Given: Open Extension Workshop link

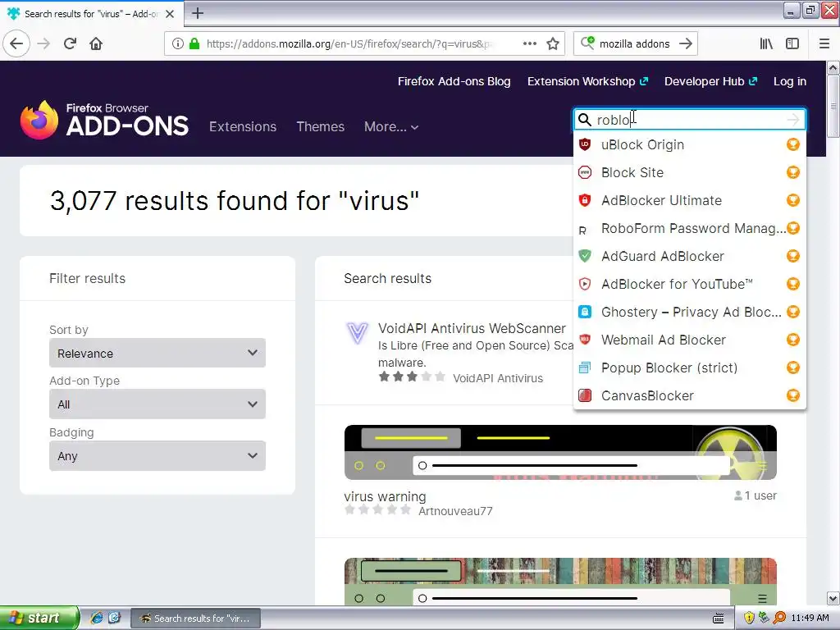Looking at the screenshot, I should click(x=587, y=81).
